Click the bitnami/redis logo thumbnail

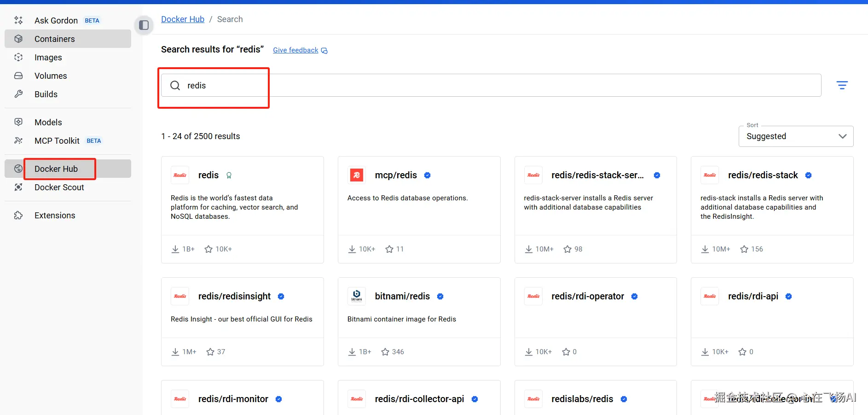[357, 296]
